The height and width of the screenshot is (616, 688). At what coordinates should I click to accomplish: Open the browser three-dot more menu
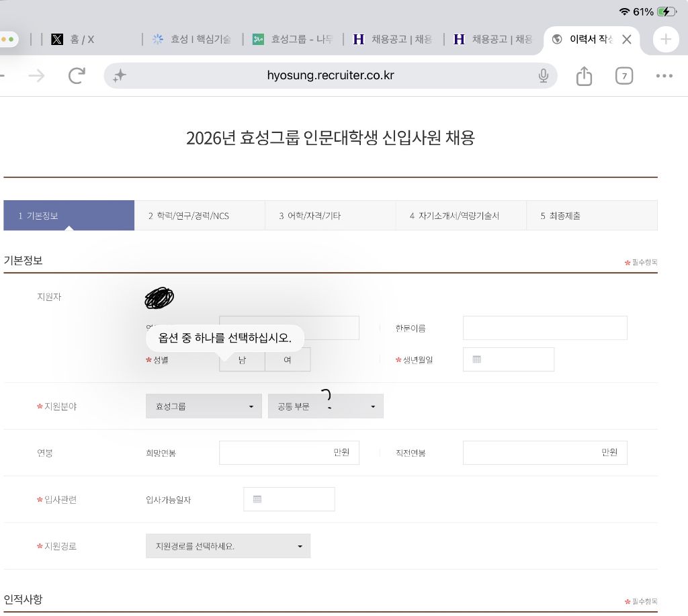[664, 76]
